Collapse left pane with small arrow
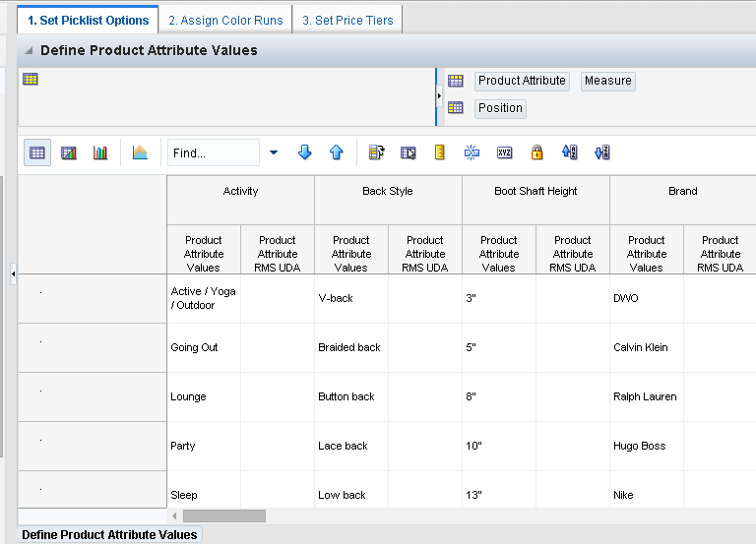The height and width of the screenshot is (544, 756). pyautogui.click(x=13, y=274)
